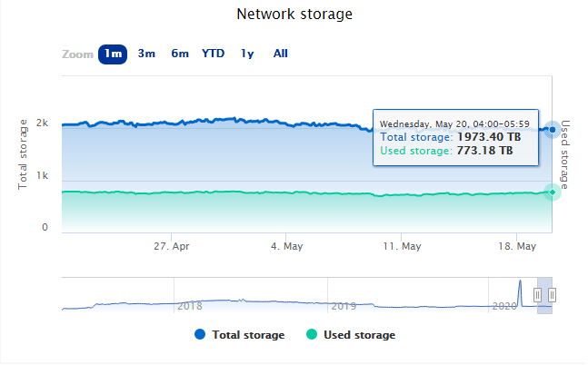Select the 1y zoom range
Viewport: 588px width, 365px height.
(247, 54)
